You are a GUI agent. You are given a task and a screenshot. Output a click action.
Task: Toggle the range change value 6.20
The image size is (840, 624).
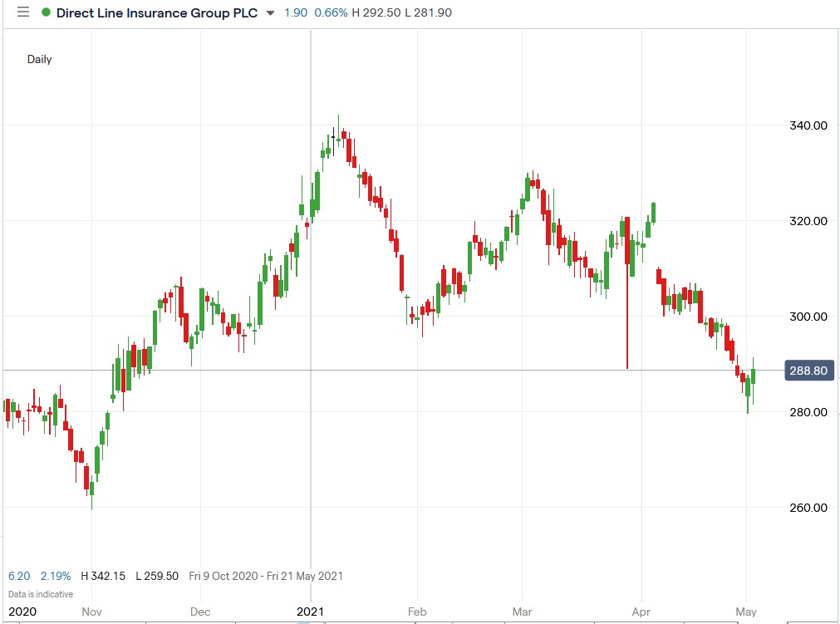point(17,576)
